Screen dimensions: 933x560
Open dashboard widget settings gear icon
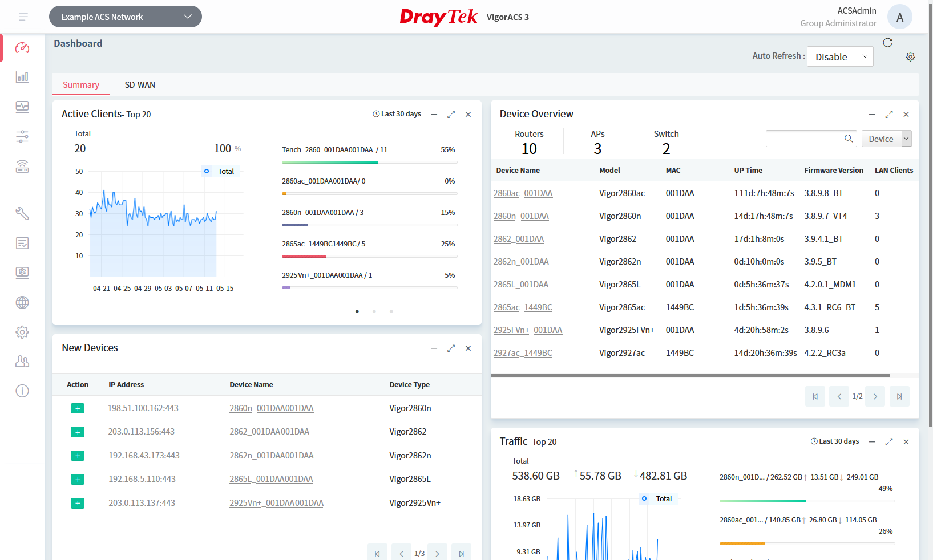[x=910, y=56]
